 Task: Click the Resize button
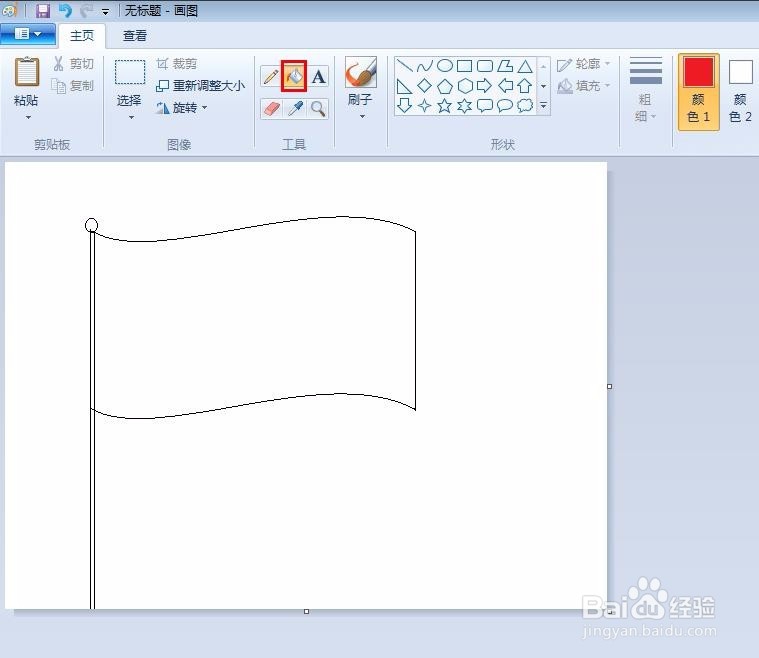tap(200, 86)
